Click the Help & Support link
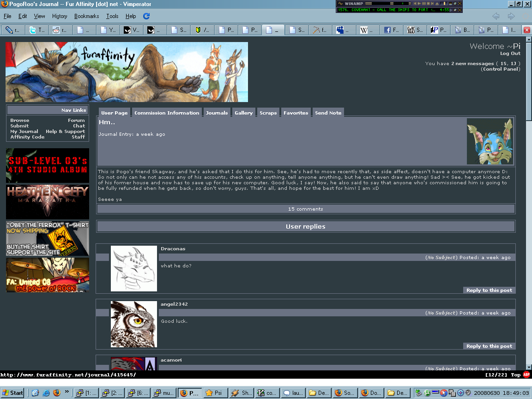 [x=66, y=131]
